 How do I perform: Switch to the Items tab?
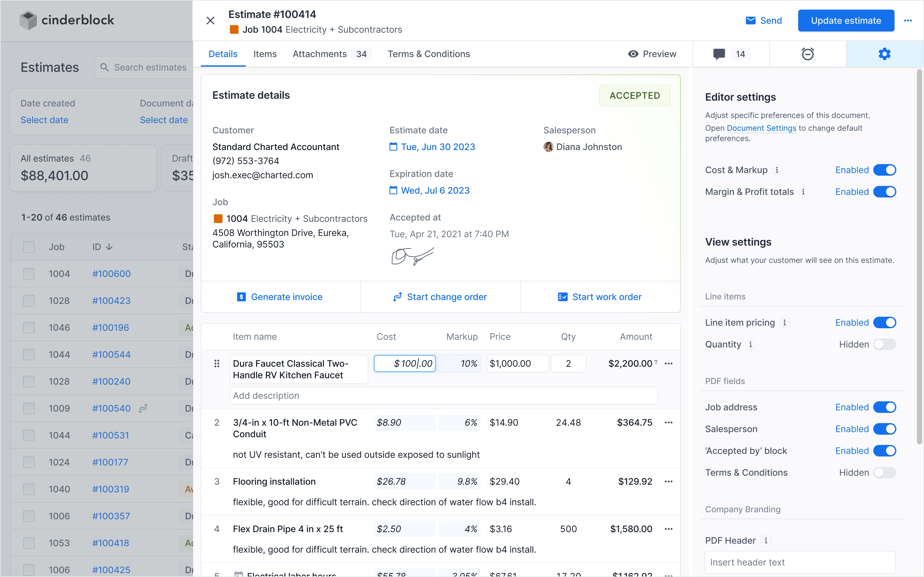click(265, 54)
